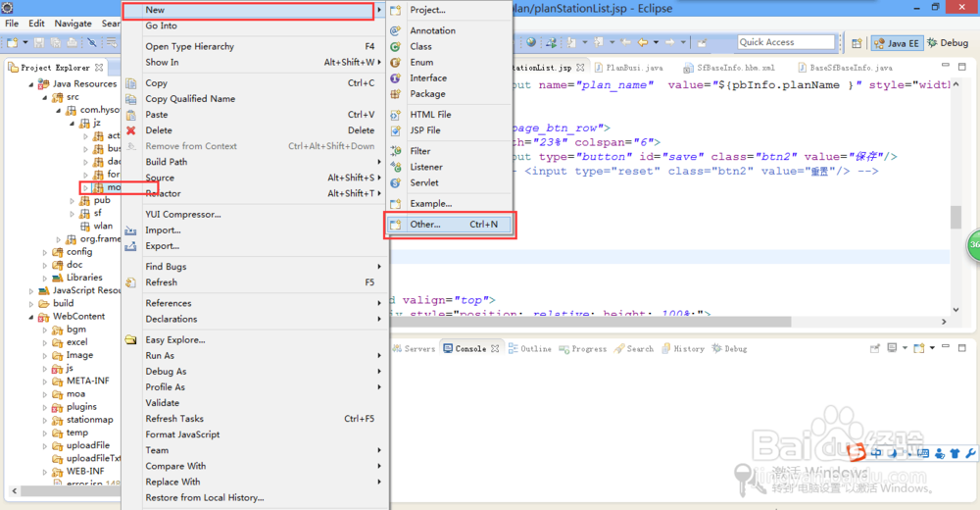The image size is (980, 510).
Task: Click the Export... icon in context menu
Action: 130,246
